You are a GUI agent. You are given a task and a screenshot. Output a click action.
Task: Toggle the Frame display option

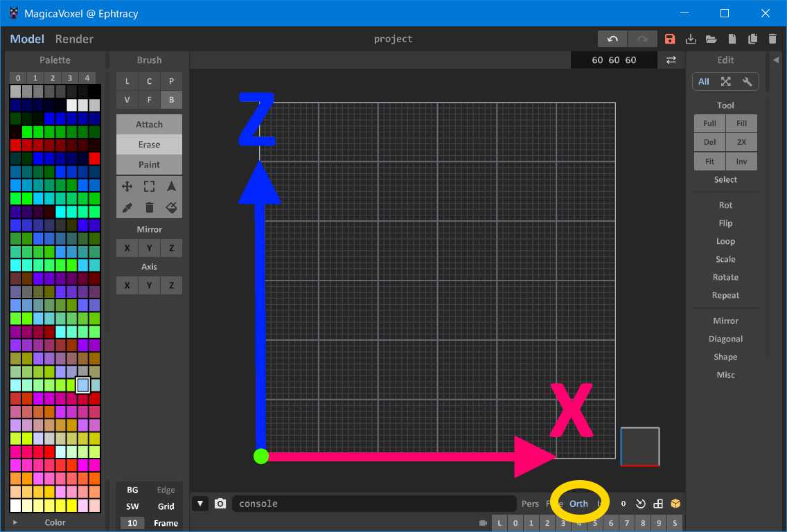click(x=166, y=523)
